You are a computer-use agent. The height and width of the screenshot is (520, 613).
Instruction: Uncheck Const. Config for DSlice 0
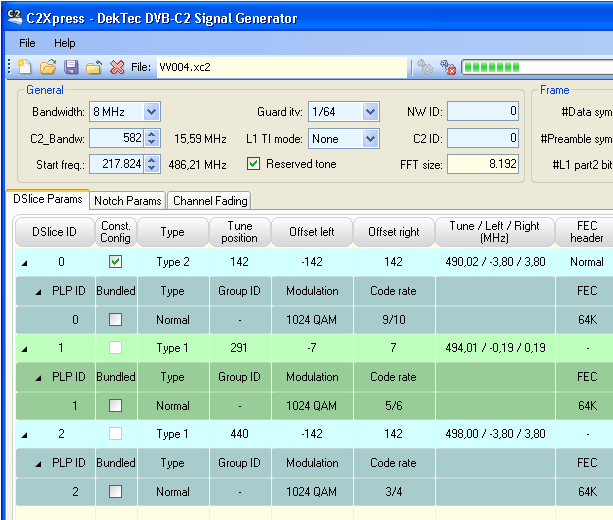point(115,262)
